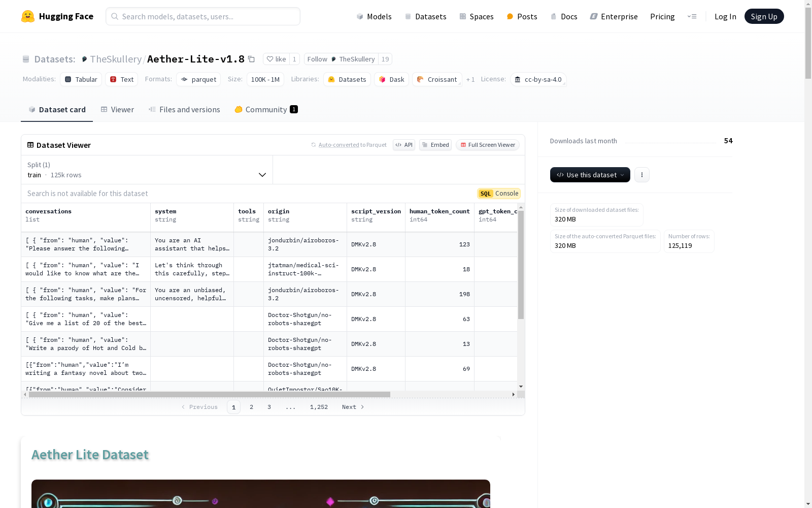812x508 pixels.
Task: Open the Community tab
Action: [x=266, y=109]
